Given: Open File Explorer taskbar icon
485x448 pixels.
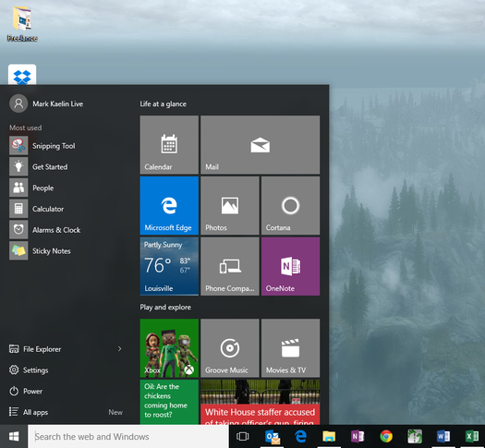Looking at the screenshot, I should coord(329,437).
